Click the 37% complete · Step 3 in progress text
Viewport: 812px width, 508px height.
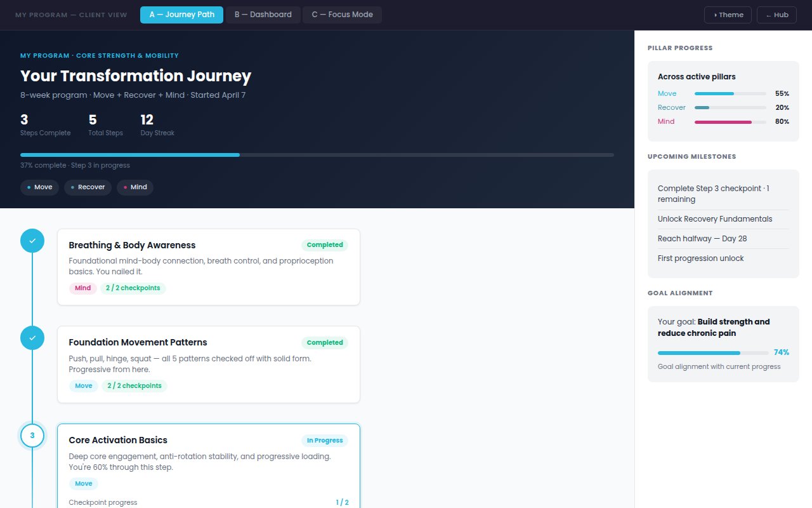pos(75,165)
